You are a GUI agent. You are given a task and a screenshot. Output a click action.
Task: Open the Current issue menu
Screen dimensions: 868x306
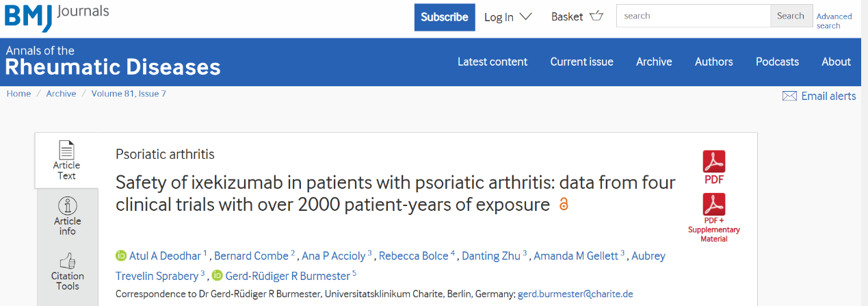(582, 62)
